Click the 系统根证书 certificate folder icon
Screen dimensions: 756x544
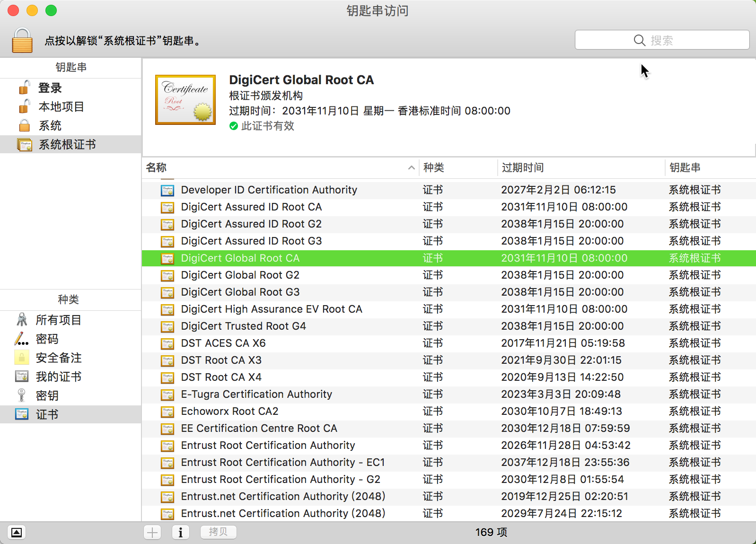[x=25, y=144]
